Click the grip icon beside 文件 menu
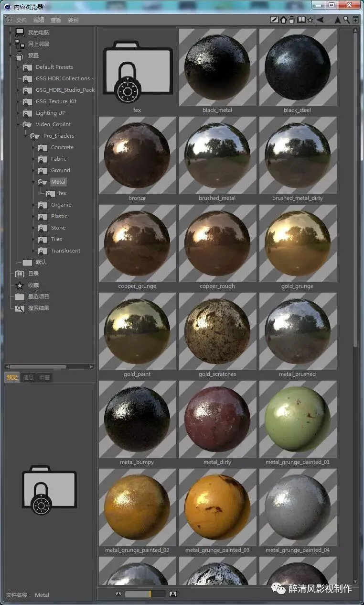The image size is (364, 605). click(x=9, y=20)
